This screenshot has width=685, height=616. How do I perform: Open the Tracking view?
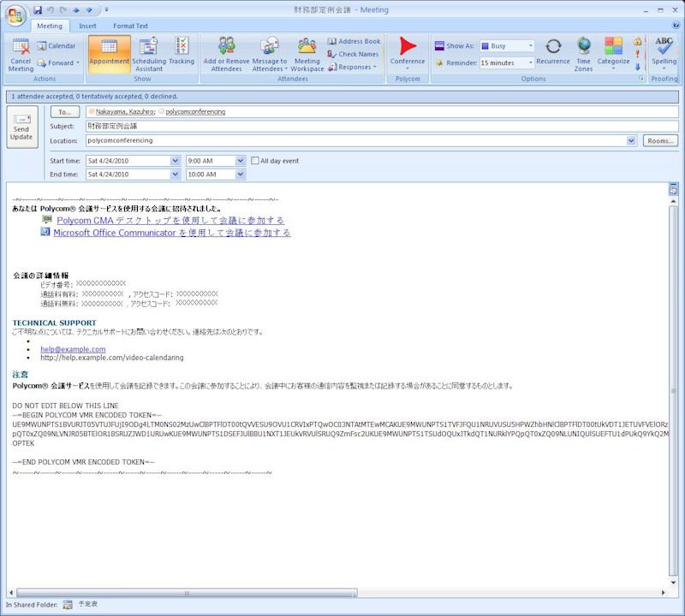(182, 51)
